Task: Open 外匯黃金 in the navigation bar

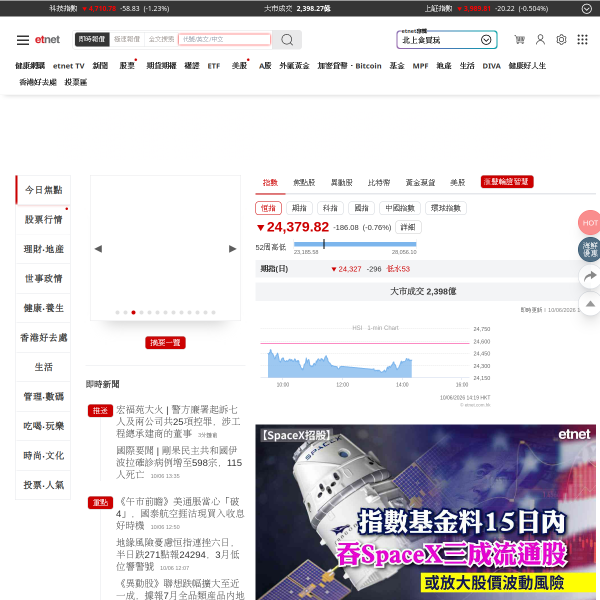Action: tap(294, 66)
